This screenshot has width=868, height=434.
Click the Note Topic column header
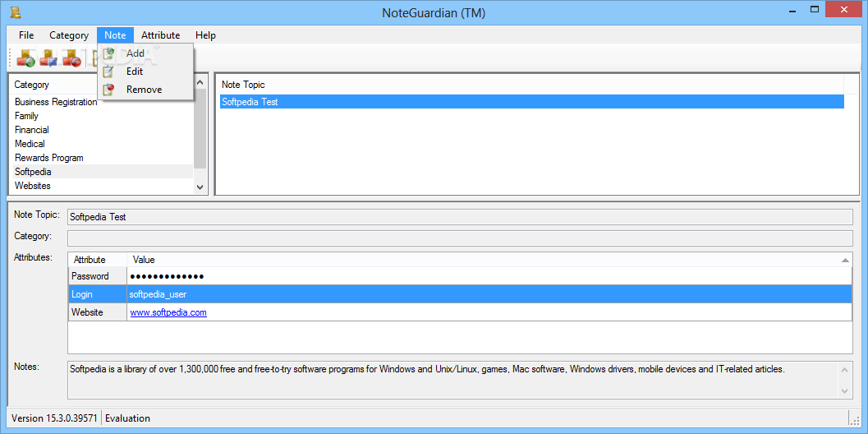click(530, 85)
